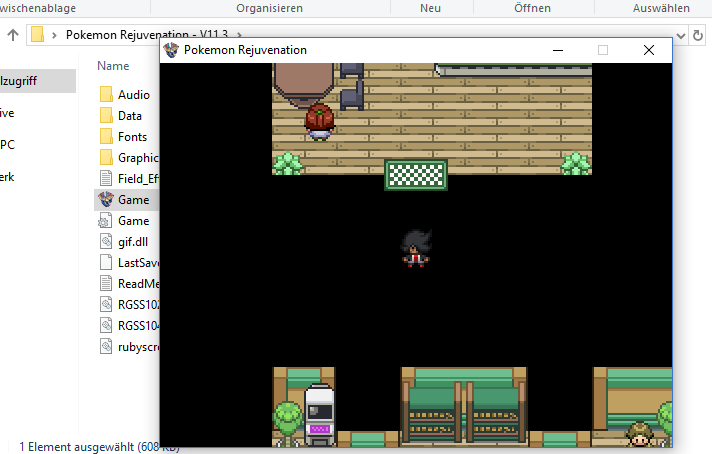Select the ReadMe document icon
712x454 pixels.
click(x=106, y=283)
